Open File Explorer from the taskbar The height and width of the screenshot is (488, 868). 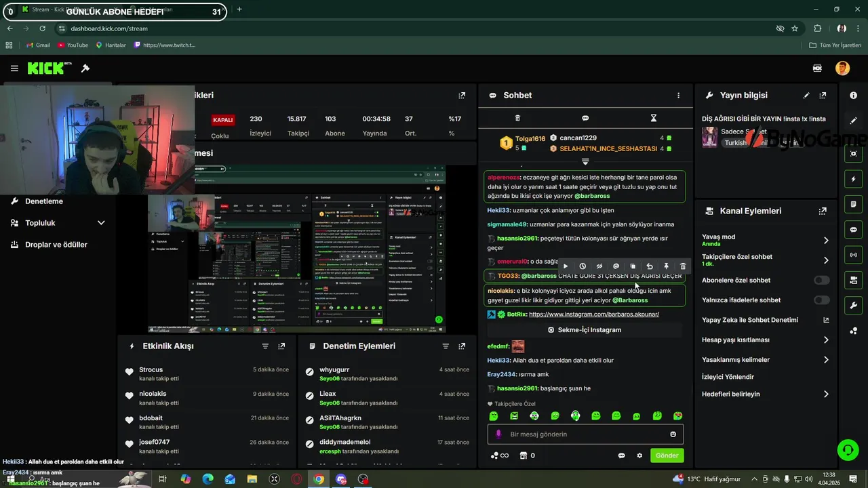[252, 479]
